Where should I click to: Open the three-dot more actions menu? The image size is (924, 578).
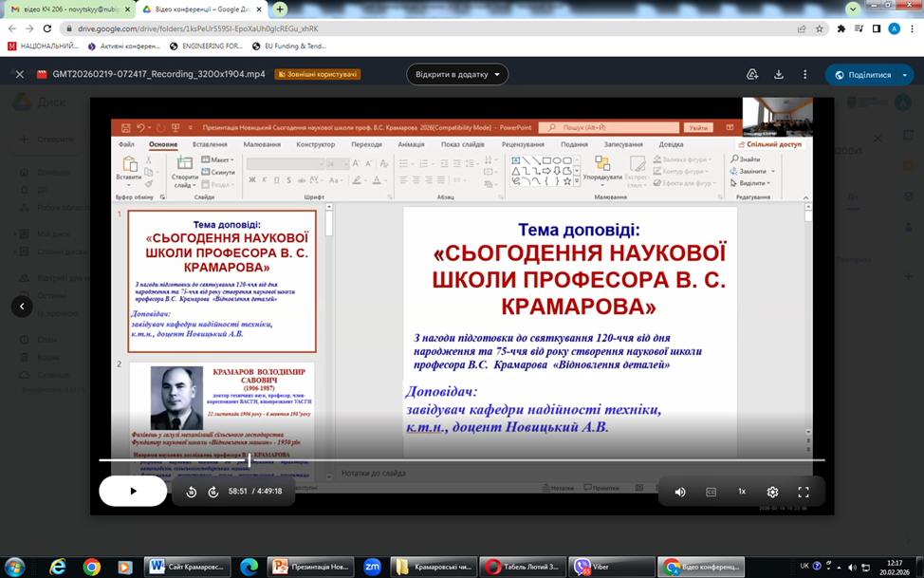[805, 74]
